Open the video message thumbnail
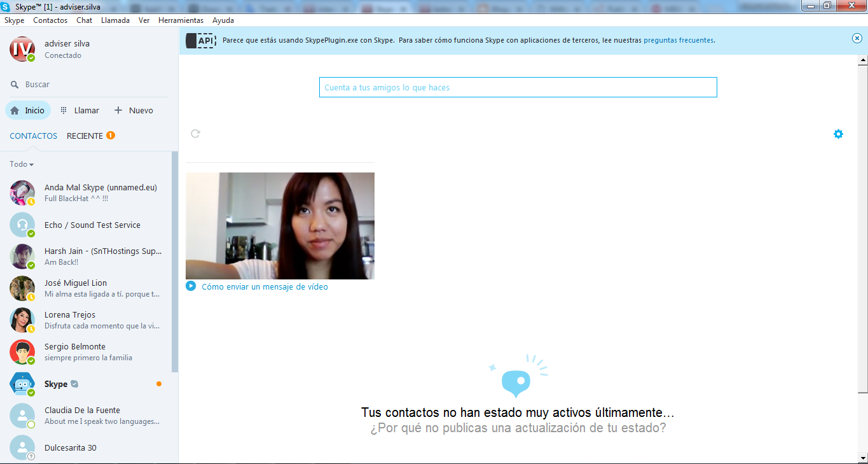This screenshot has width=868, height=464. point(280,226)
